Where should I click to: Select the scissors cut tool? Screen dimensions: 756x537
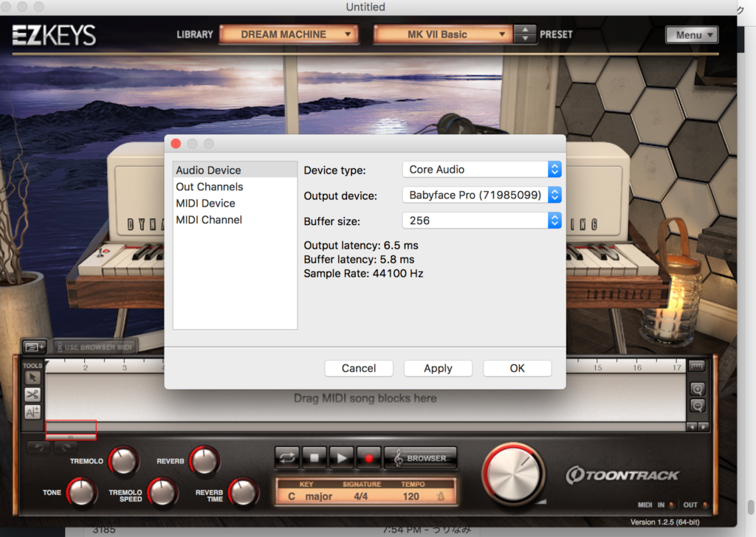(32, 395)
